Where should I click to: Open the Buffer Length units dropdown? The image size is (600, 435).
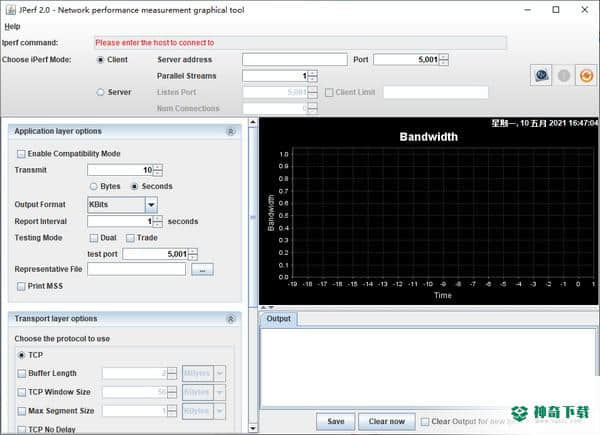pyautogui.click(x=220, y=373)
